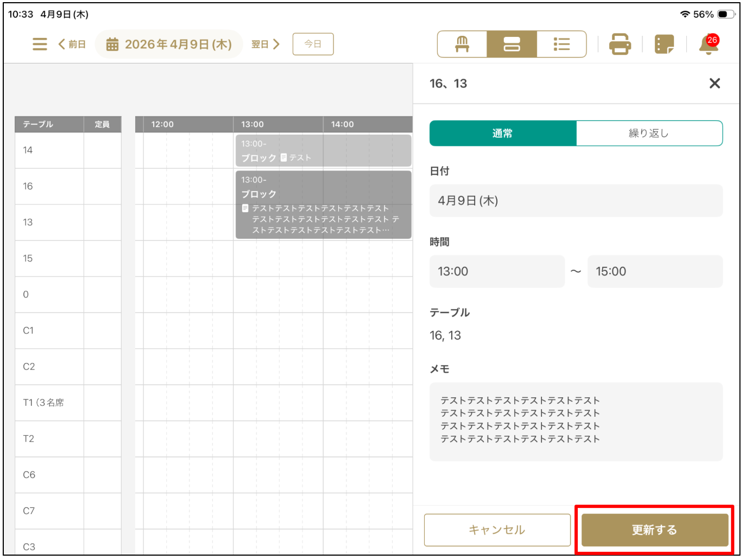Click the memo icon on table 14's block

(283, 158)
